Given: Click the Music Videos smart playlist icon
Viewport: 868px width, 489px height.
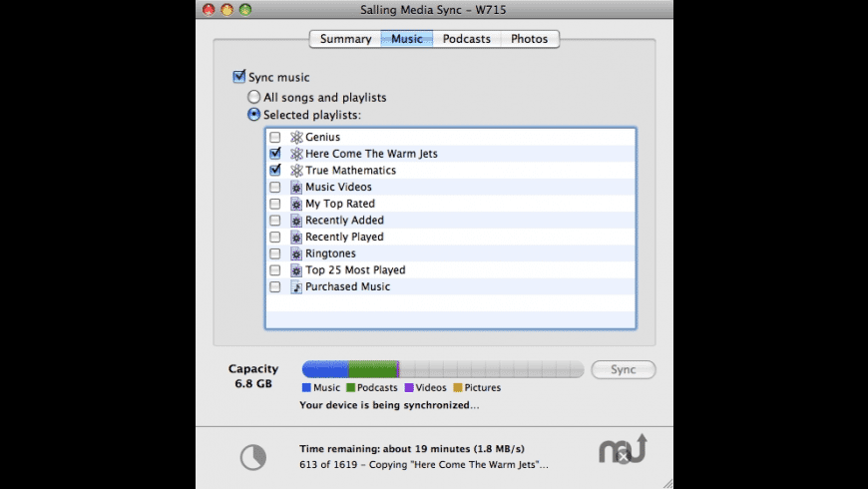Looking at the screenshot, I should point(296,188).
